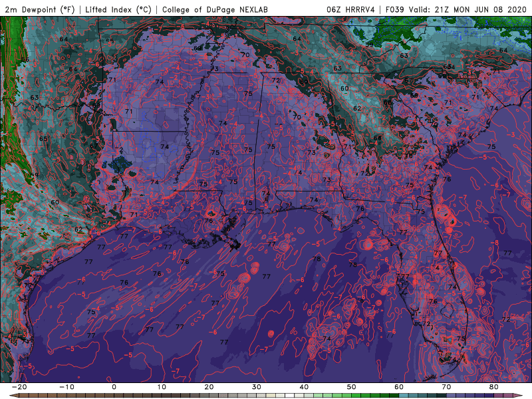Click the '10' colorbar tick label
Image resolution: width=532 pixels, height=399 pixels.
coord(162,387)
